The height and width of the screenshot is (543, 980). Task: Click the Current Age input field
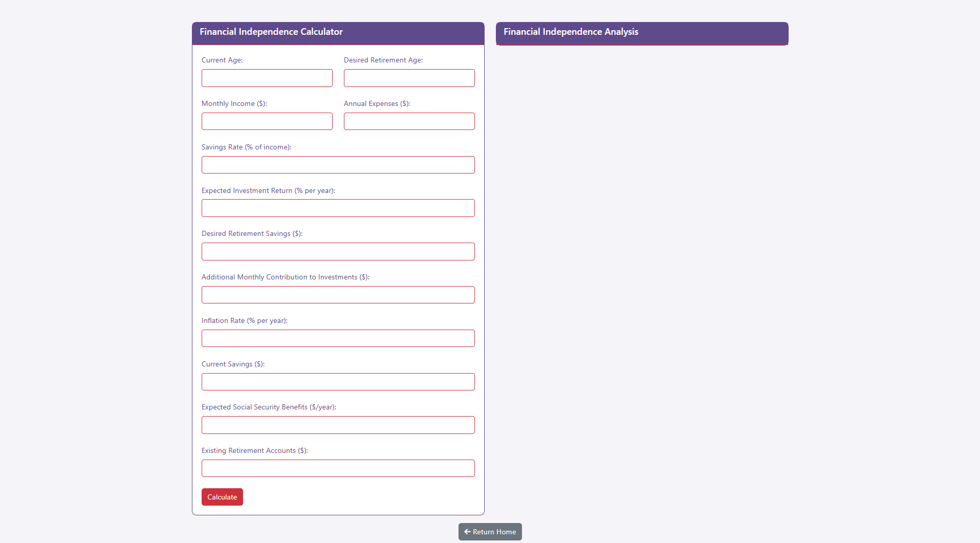(x=267, y=78)
